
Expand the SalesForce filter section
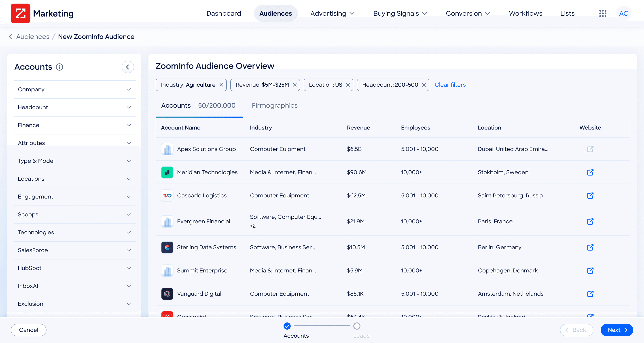tap(75, 250)
